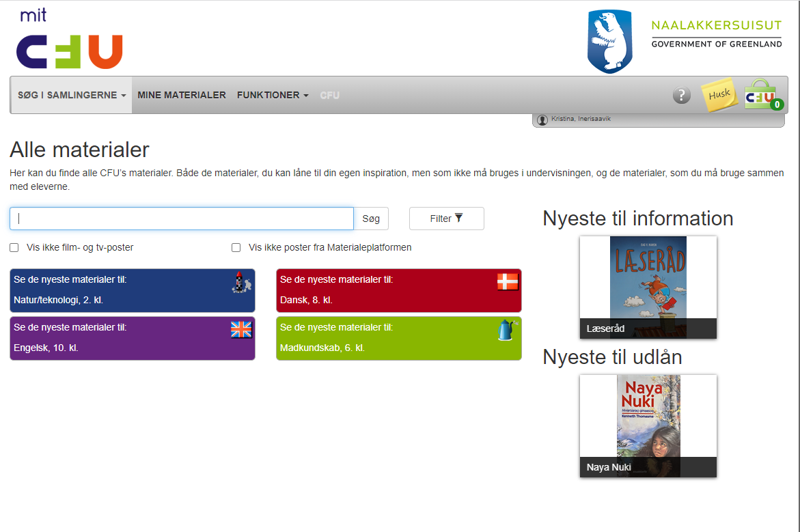Click the kettle icon on Madkundskab tile
This screenshot has height=532, width=800.
pyautogui.click(x=505, y=331)
